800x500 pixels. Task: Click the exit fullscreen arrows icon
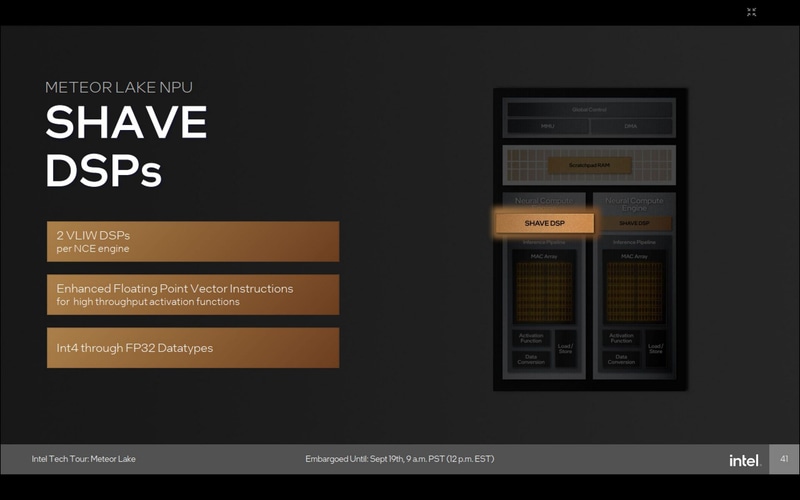752,12
